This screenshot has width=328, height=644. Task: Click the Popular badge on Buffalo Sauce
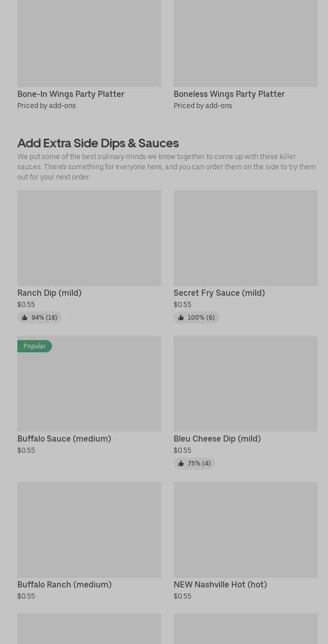tap(35, 346)
